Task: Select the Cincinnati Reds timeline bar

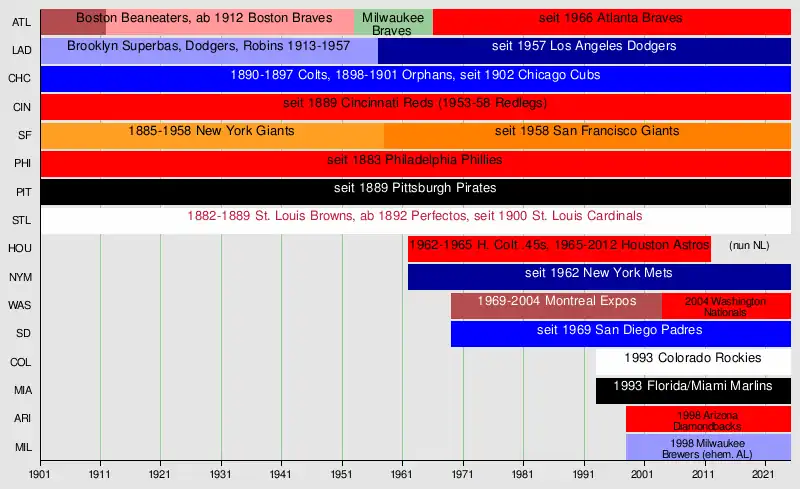Action: [x=415, y=104]
